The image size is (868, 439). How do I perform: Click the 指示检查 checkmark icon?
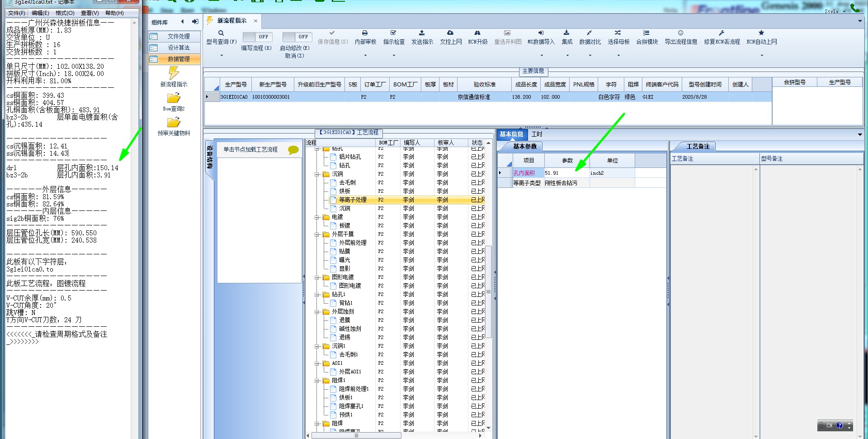click(393, 33)
